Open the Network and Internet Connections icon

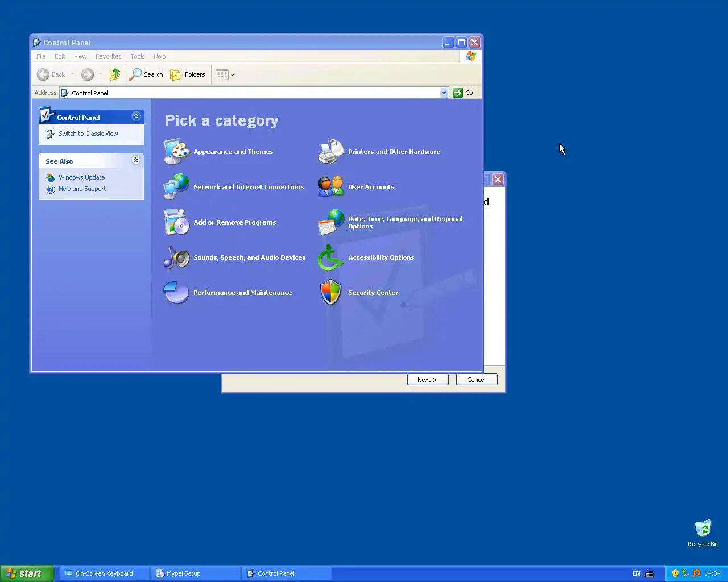click(x=176, y=186)
